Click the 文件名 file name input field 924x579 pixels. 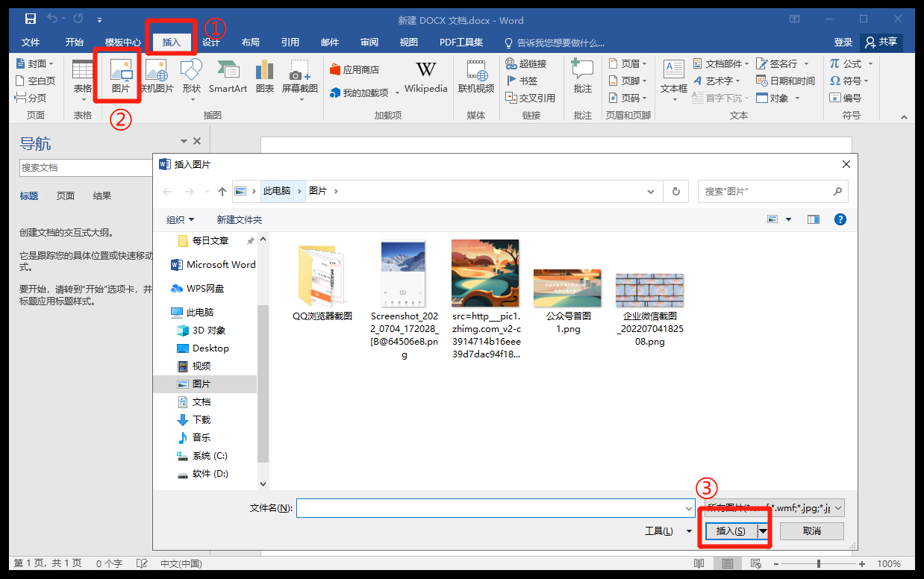click(x=496, y=508)
